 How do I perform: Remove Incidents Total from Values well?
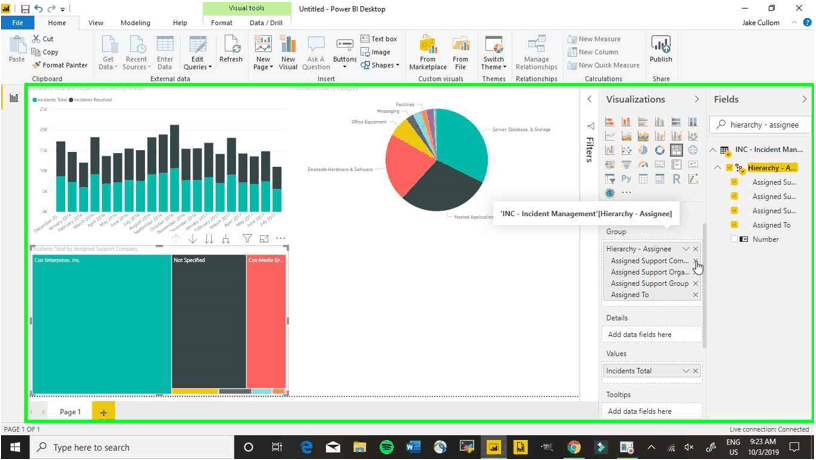click(696, 370)
